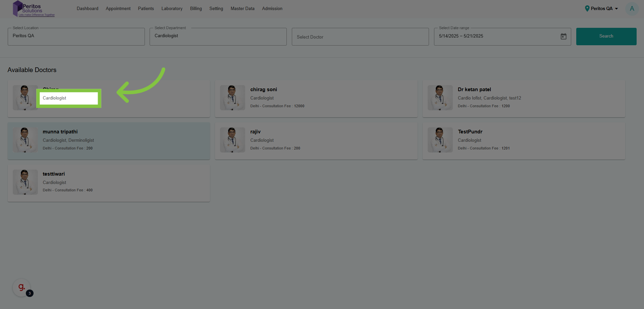Click the doctor name 'munna tripathi'
The image size is (644, 309).
[x=60, y=132]
